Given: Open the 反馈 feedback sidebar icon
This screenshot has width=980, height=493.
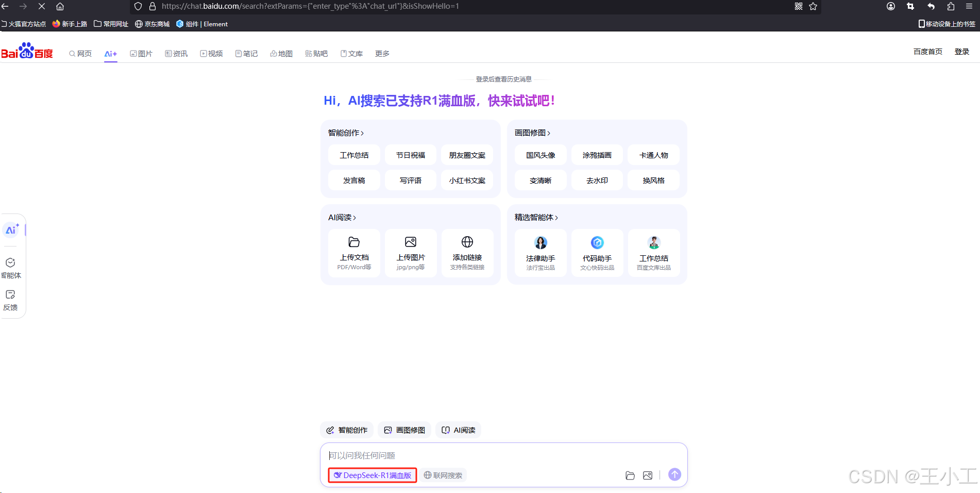Looking at the screenshot, I should click(10, 300).
